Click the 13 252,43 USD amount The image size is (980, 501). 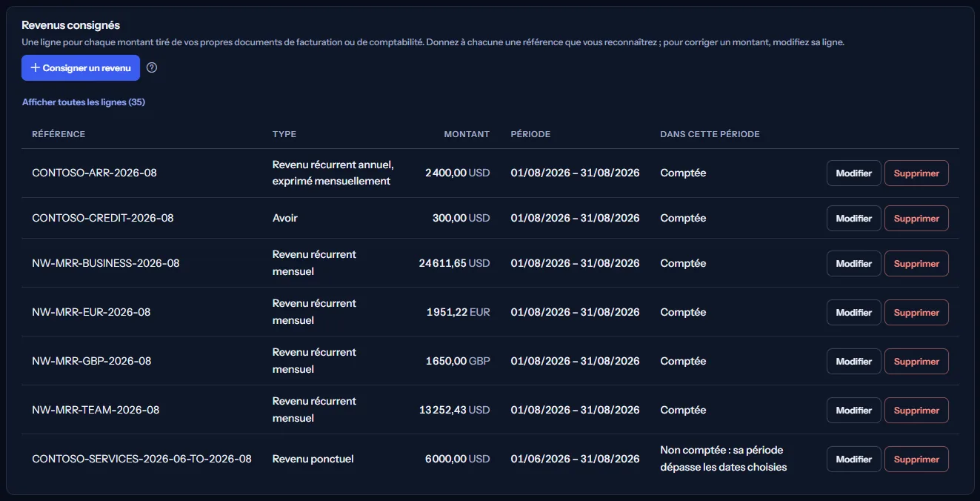point(455,410)
